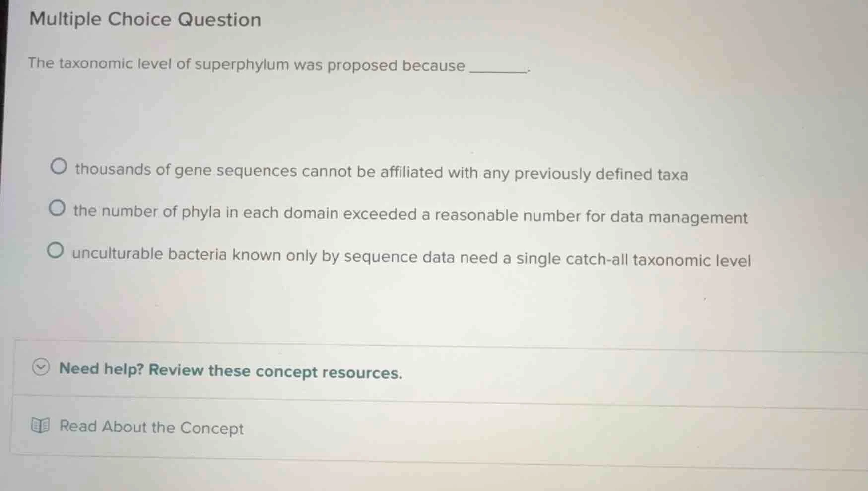The image size is (868, 491).
Task: Open the concept reading resource row
Action: click(x=150, y=428)
